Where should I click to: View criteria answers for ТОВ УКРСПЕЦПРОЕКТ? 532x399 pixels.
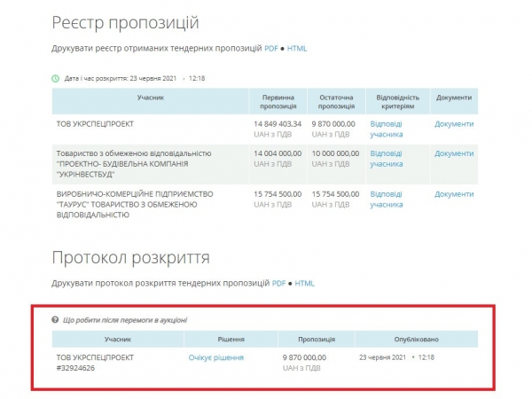[x=386, y=129]
